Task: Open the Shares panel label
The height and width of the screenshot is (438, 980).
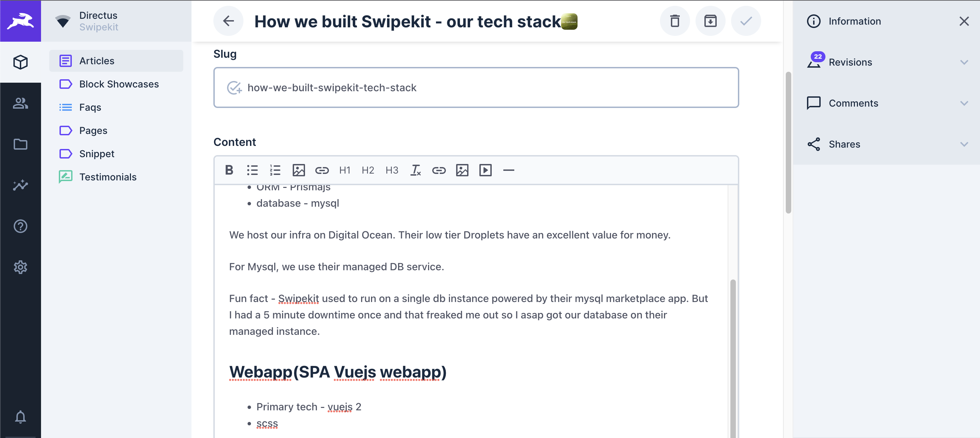Action: coord(844,145)
